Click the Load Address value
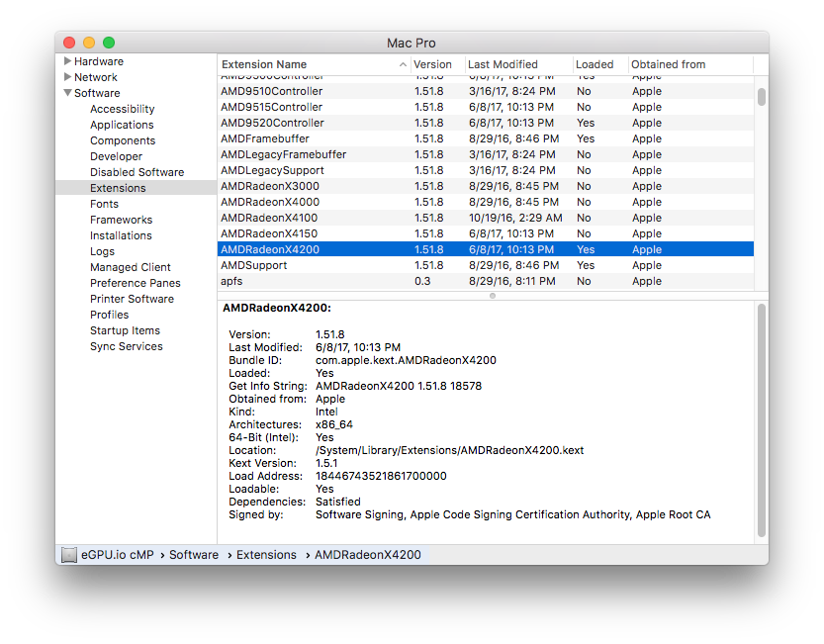824x644 pixels. coord(381,476)
